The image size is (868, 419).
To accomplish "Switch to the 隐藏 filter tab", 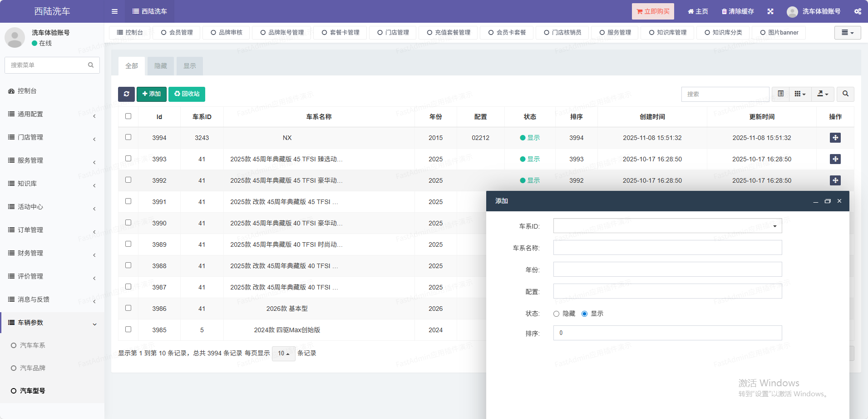I will click(x=161, y=66).
